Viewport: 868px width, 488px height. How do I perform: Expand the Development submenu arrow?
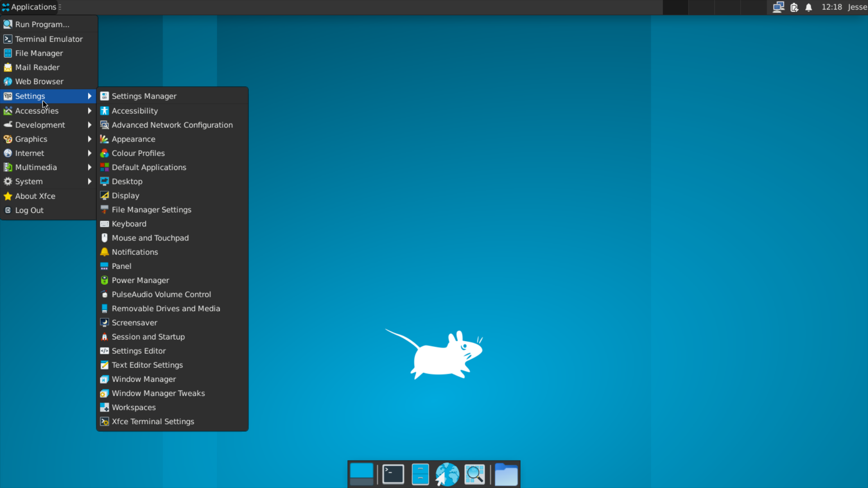(90, 125)
